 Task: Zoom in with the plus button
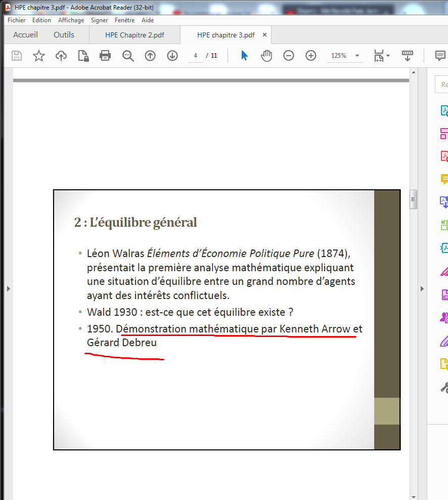311,56
